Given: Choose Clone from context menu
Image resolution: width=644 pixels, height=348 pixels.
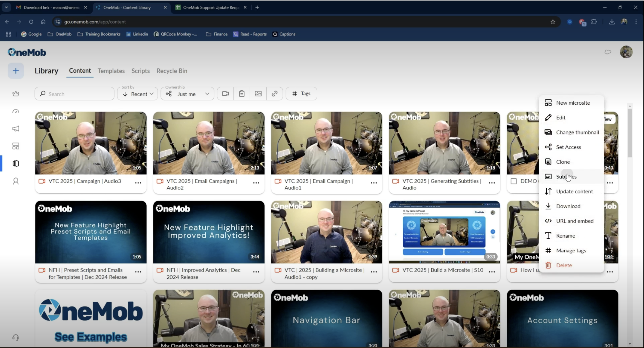Looking at the screenshot, I should (x=571, y=162).
